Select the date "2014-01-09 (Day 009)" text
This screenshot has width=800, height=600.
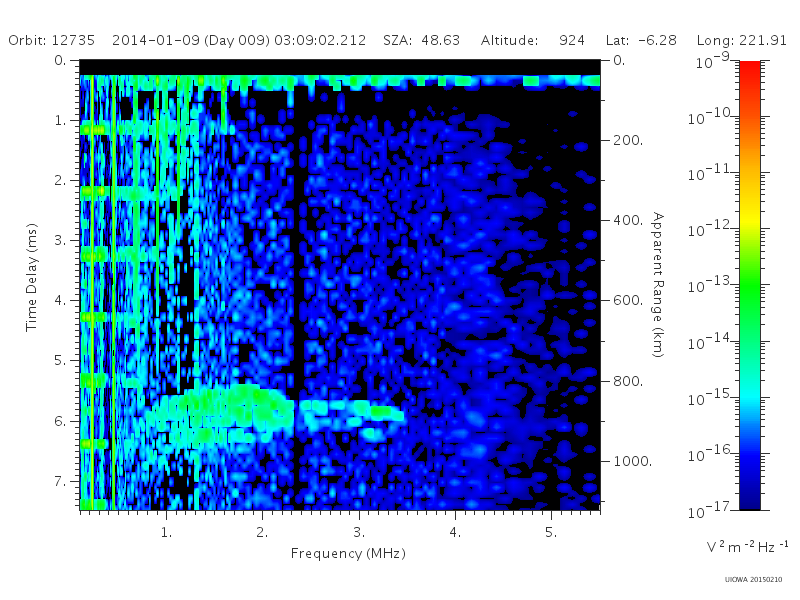click(191, 40)
